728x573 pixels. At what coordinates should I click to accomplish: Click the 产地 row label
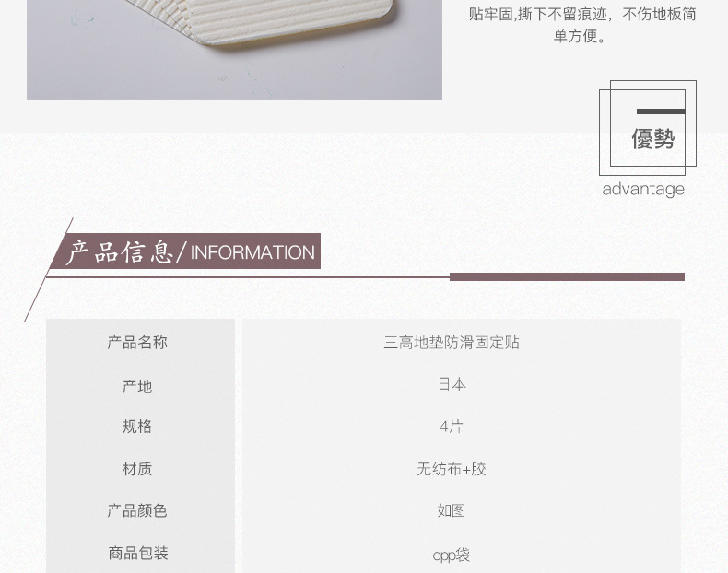point(137,386)
